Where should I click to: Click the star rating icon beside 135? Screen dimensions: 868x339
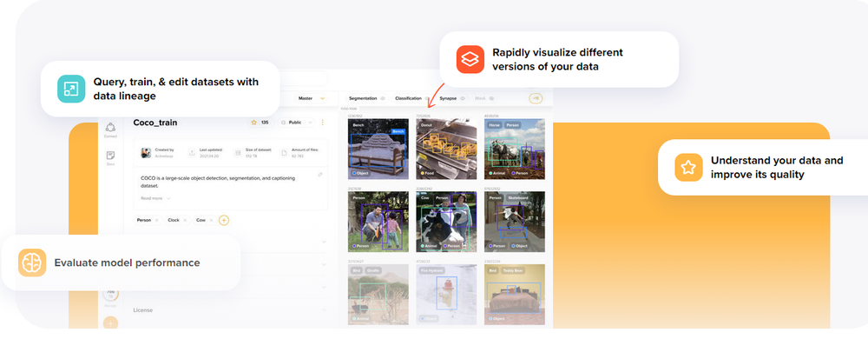click(x=254, y=123)
